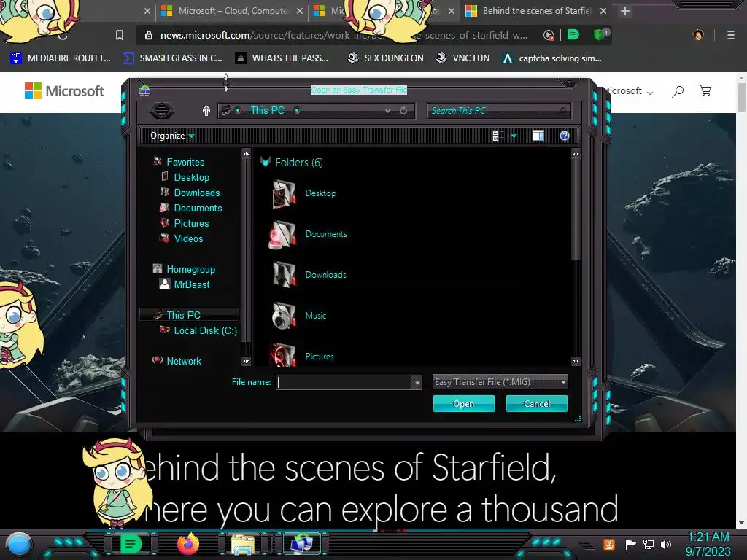This screenshot has width=747, height=560.
Task: Open the Easy Transfer File type dropdown
Action: tap(500, 382)
